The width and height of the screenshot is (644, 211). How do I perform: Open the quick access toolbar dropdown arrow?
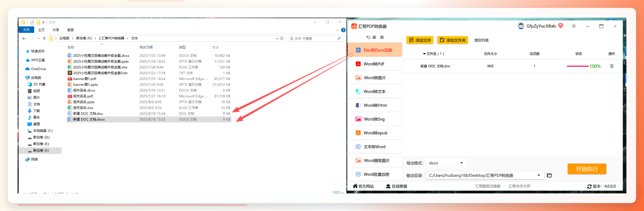point(43,22)
